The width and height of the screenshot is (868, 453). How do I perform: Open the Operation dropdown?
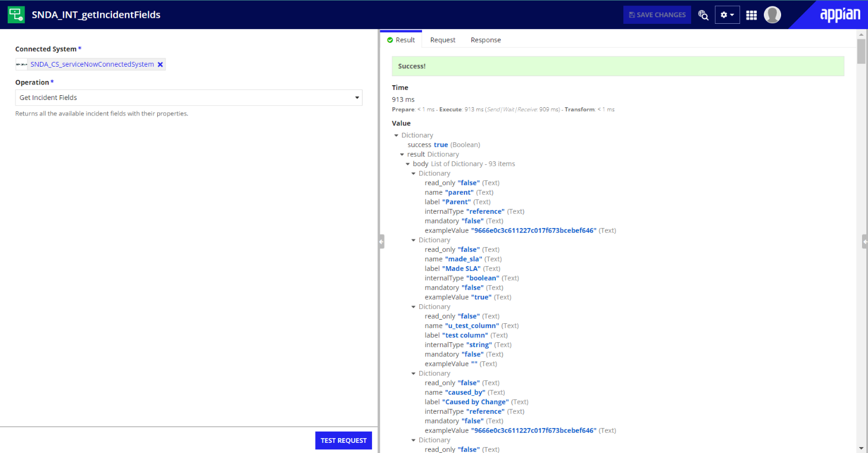(x=189, y=98)
